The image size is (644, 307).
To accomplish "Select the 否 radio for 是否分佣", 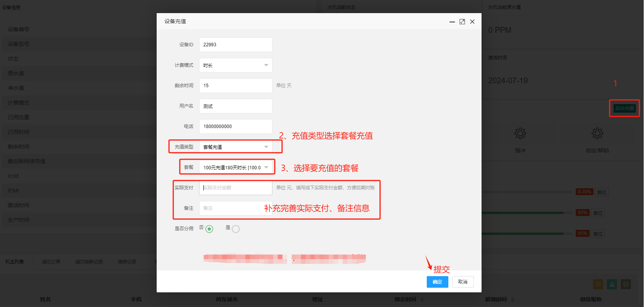I will (209, 229).
